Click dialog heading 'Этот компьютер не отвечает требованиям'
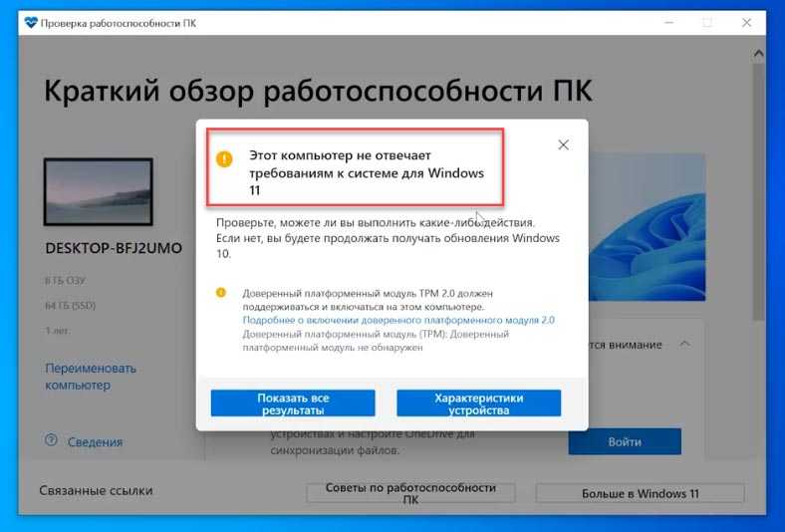785x532 pixels. pos(367,172)
